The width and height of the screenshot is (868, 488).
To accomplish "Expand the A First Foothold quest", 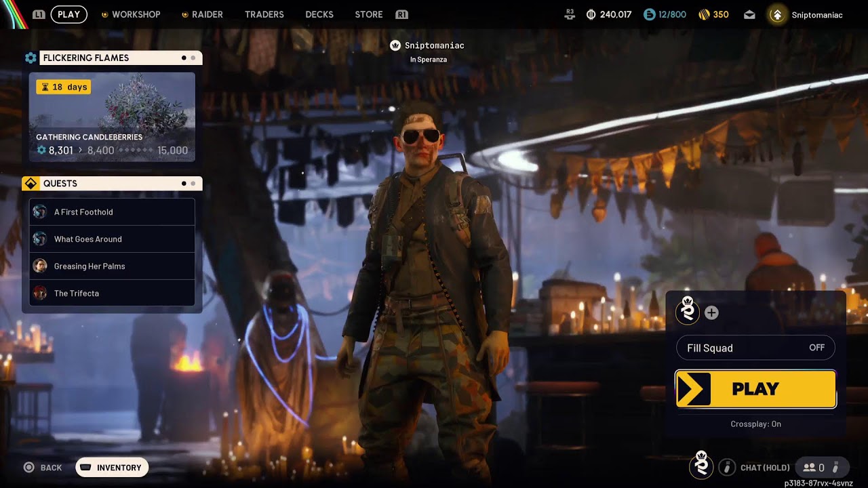I will coord(112,212).
